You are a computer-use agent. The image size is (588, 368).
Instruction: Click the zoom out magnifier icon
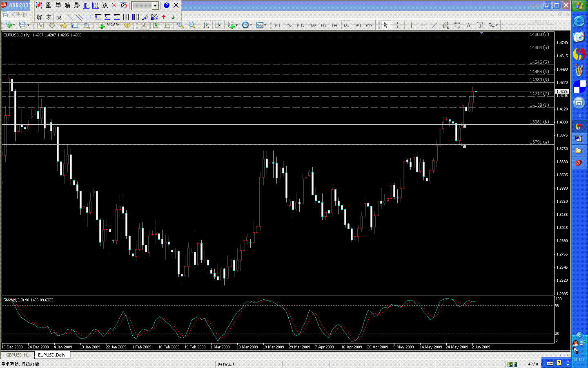[x=192, y=25]
